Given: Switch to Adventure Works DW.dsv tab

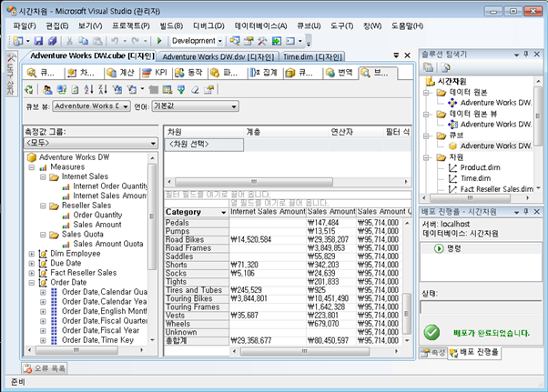Looking at the screenshot, I should (218, 57).
